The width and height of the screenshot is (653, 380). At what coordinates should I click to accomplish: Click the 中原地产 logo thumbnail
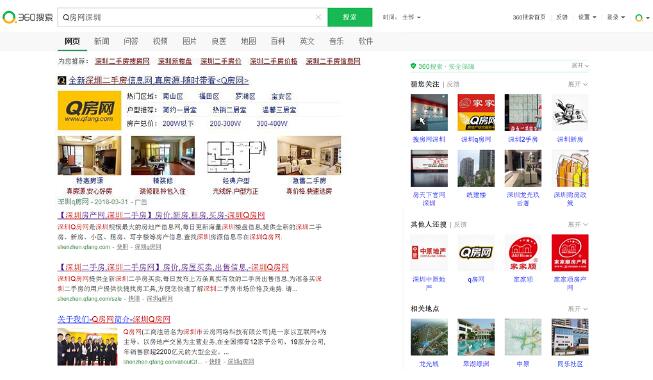point(429,252)
